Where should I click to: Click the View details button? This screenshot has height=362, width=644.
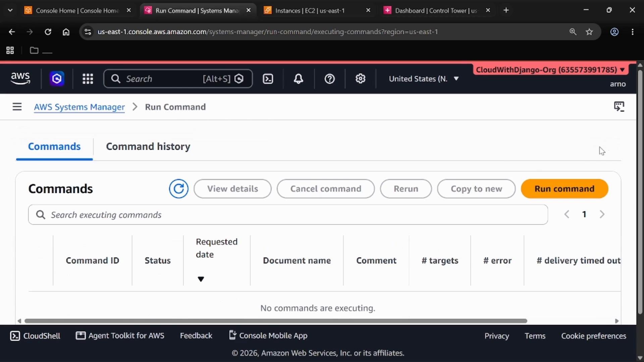tap(232, 189)
